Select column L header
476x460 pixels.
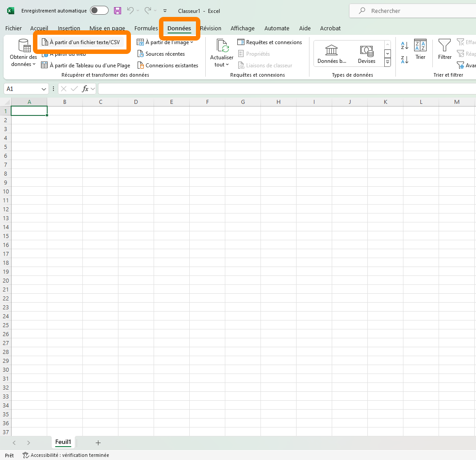click(x=421, y=102)
